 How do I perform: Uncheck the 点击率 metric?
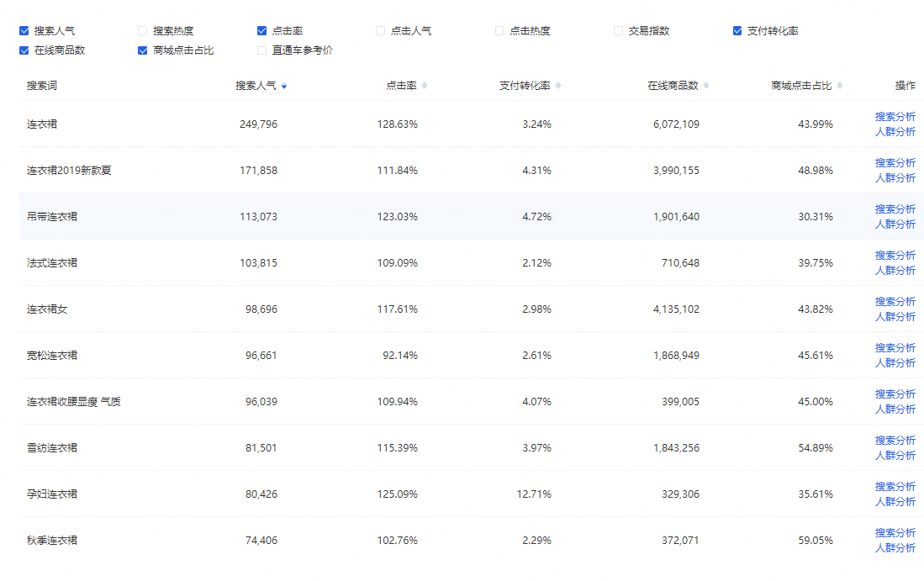pyautogui.click(x=261, y=29)
